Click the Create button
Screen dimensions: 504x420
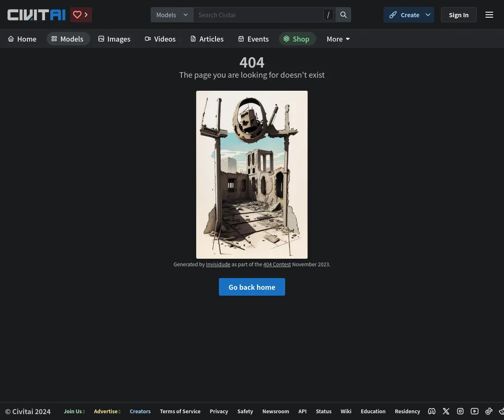(x=404, y=15)
